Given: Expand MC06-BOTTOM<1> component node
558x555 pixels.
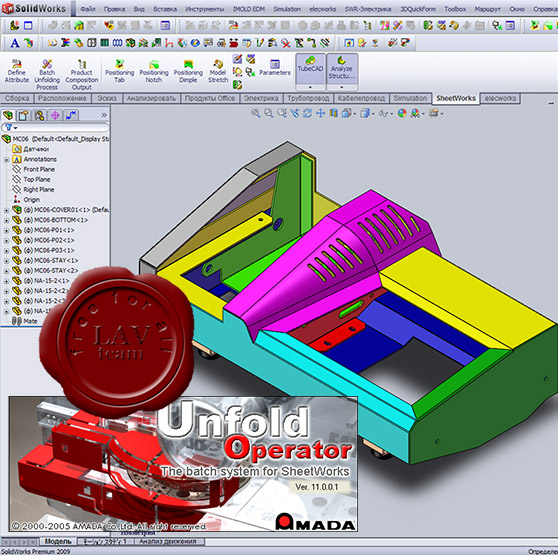Looking at the screenshot, I should click(6, 220).
